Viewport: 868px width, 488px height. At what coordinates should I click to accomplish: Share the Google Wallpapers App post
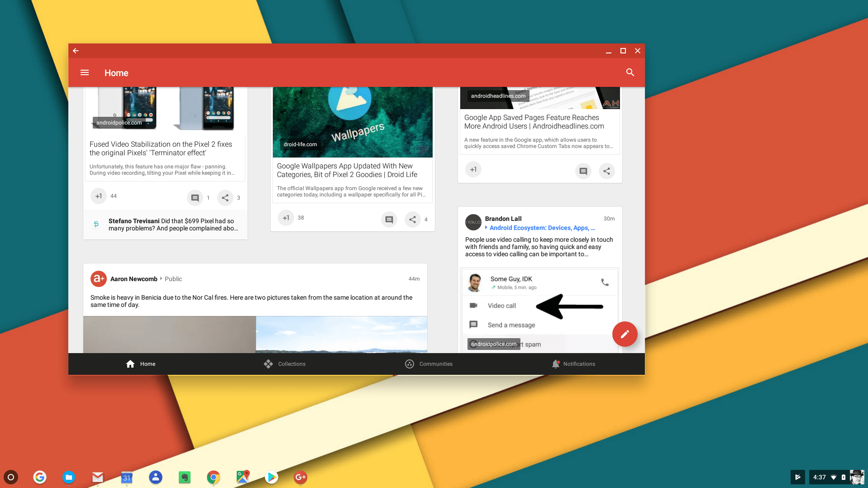tap(413, 220)
